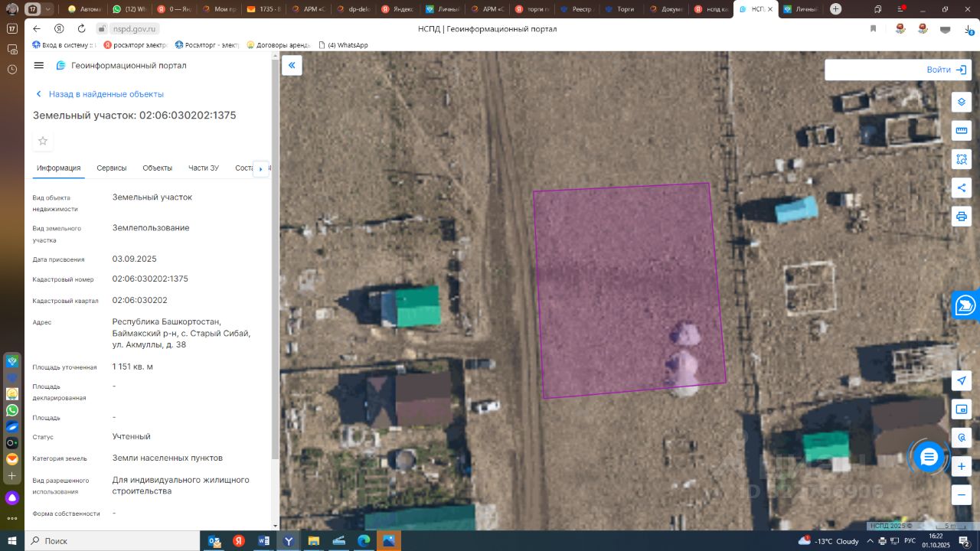The width and height of the screenshot is (980, 551).
Task: Open the blue side feedback widget
Action: click(x=965, y=305)
